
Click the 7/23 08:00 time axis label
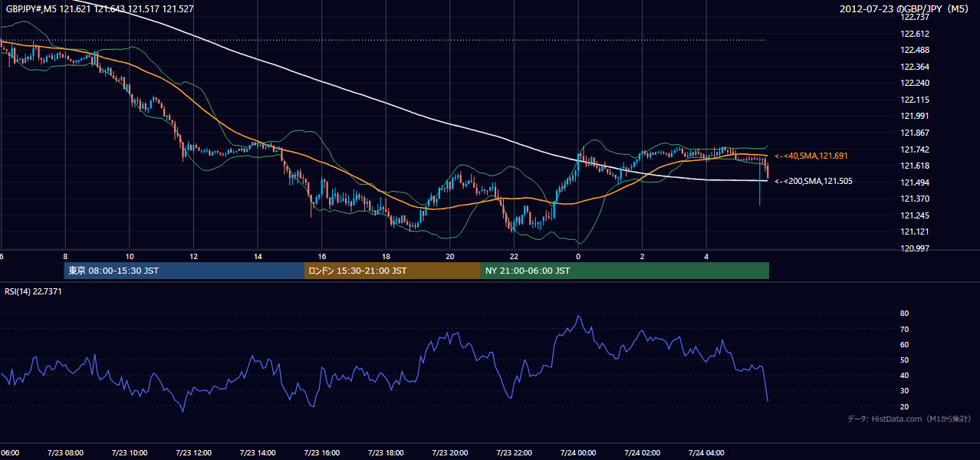65,452
